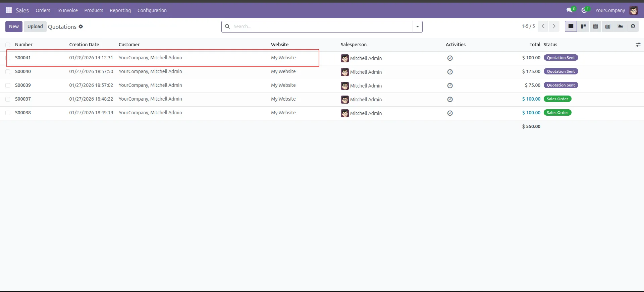Click into the search field
The height and width of the screenshot is (292, 644).
(322, 27)
